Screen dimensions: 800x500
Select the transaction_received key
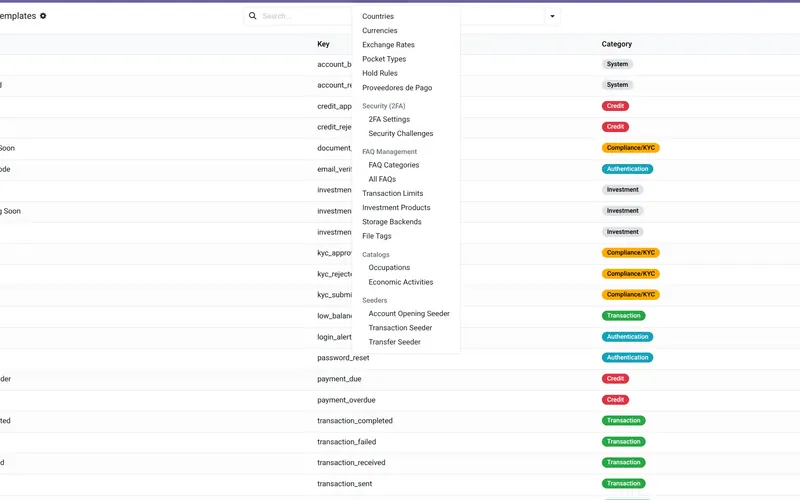351,463
